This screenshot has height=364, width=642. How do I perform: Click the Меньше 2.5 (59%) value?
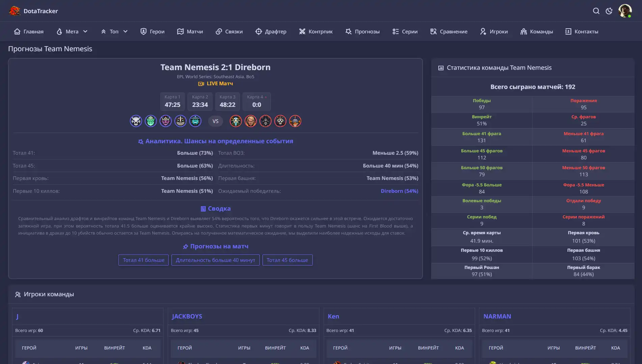(395, 153)
